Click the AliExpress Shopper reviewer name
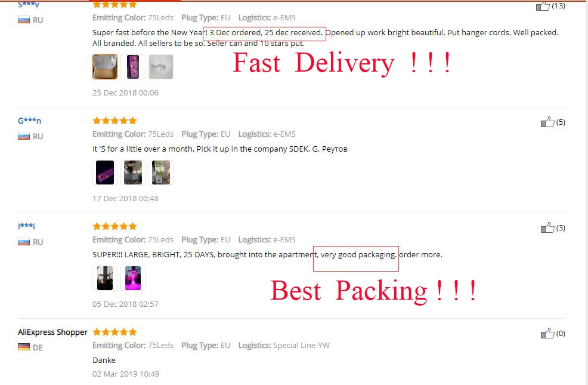This screenshot has width=588, height=385. pyautogui.click(x=52, y=332)
